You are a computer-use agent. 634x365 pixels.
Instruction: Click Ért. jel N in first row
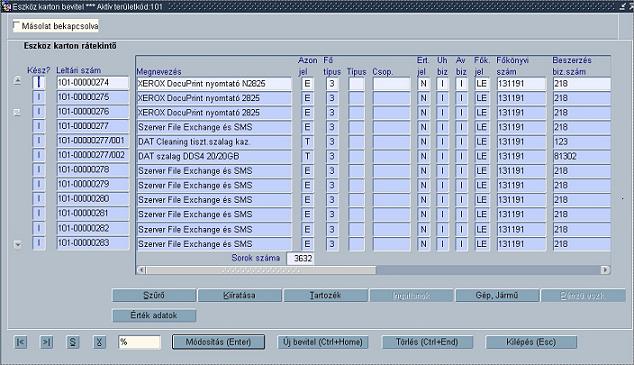click(423, 84)
